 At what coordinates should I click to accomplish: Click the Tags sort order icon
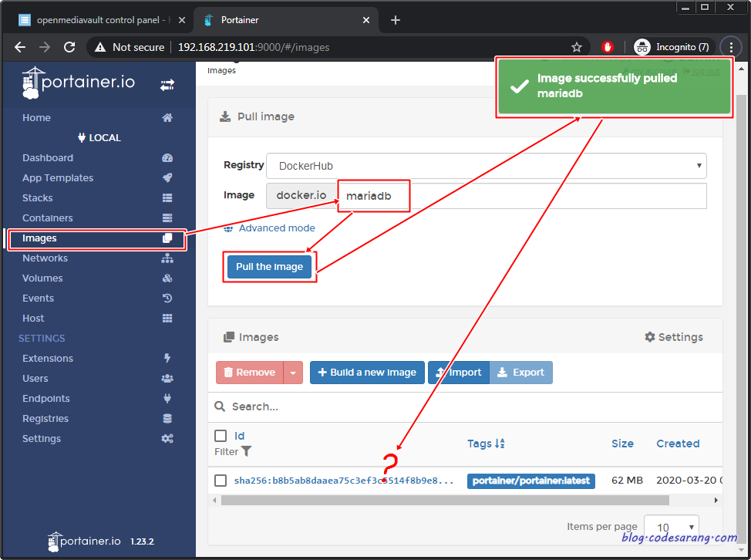(500, 444)
